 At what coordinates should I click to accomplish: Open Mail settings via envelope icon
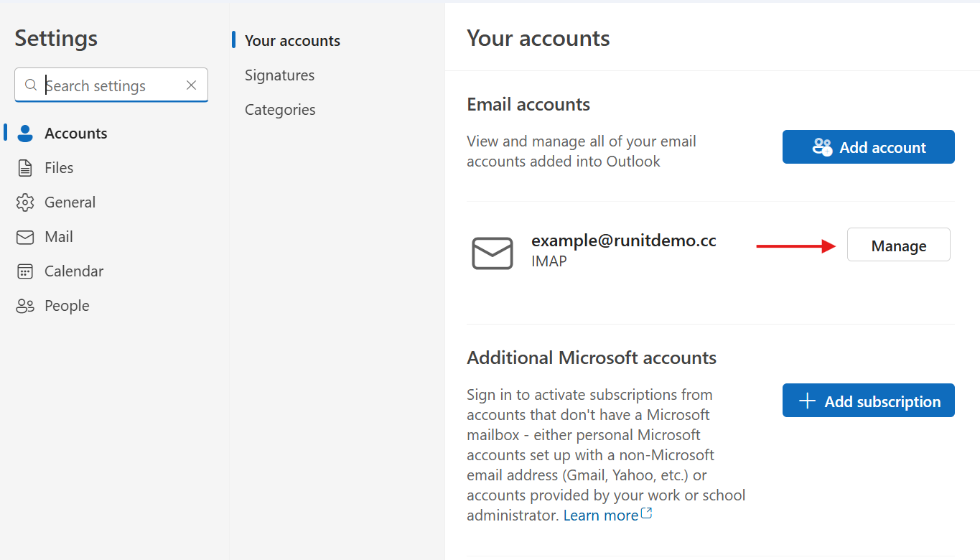pos(25,237)
